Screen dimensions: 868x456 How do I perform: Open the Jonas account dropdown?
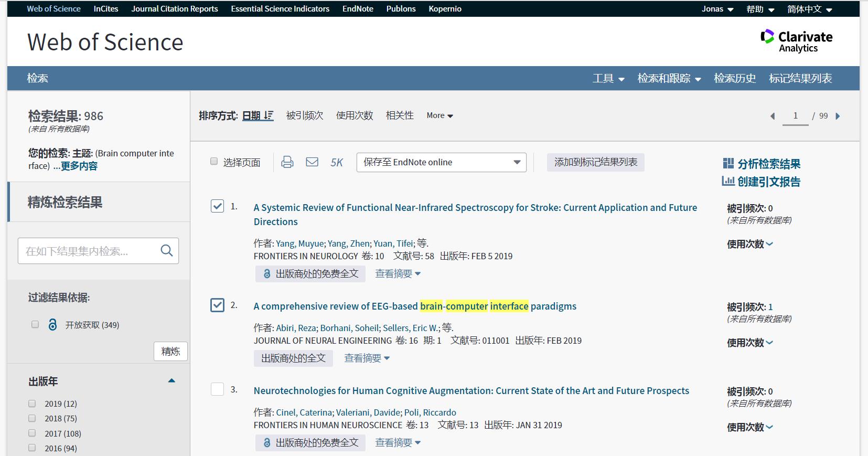click(717, 9)
